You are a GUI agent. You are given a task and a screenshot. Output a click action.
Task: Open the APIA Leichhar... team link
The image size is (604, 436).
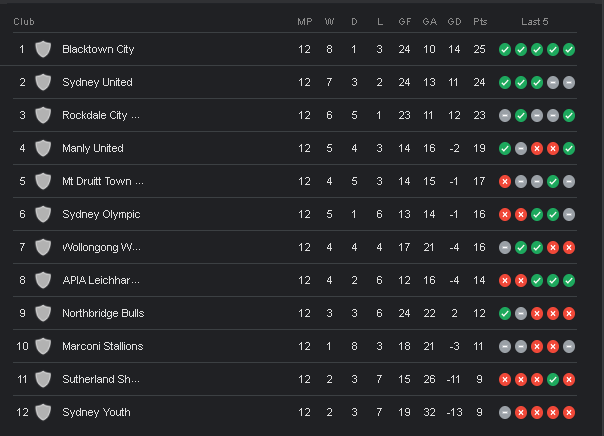click(x=101, y=280)
